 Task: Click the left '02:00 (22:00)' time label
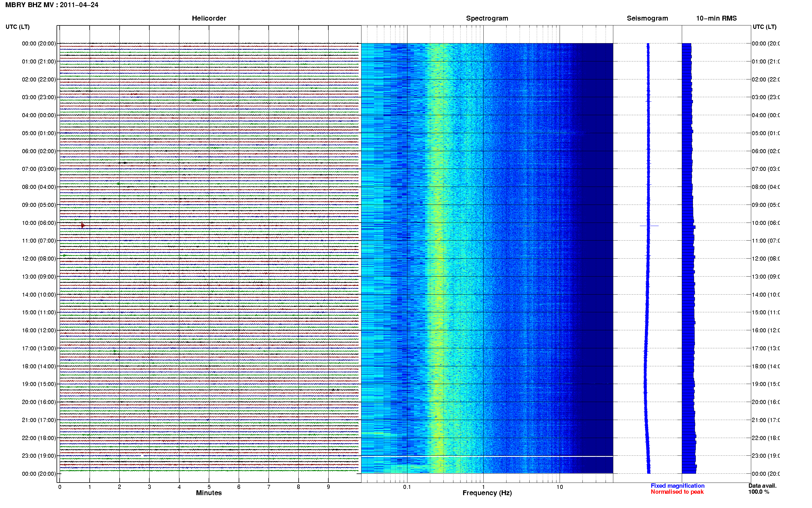coord(39,80)
